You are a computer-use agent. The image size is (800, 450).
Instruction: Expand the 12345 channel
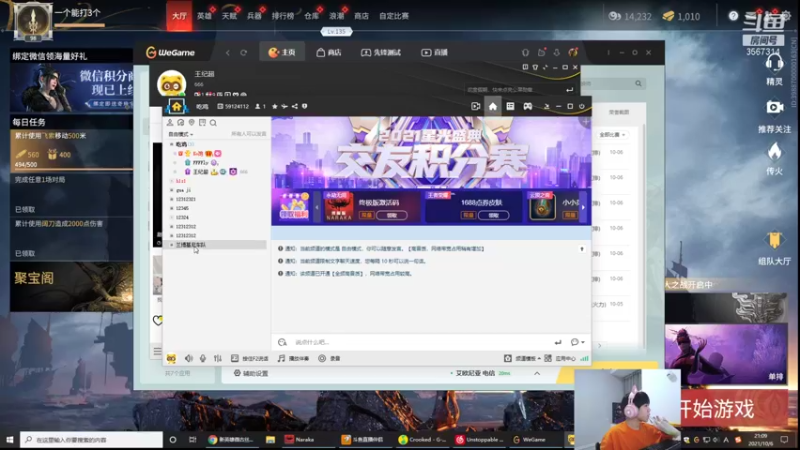point(171,208)
